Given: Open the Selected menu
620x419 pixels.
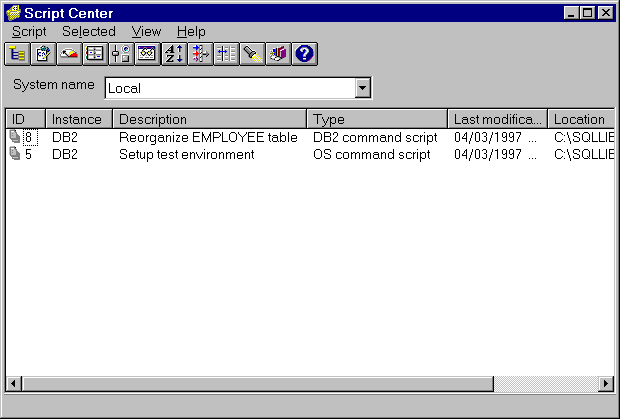Looking at the screenshot, I should 89,32.
